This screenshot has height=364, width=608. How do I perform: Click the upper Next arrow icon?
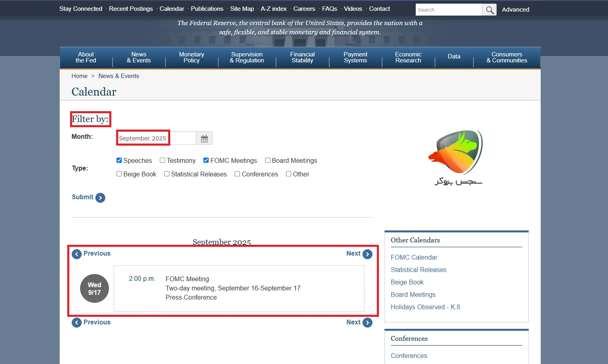367,254
